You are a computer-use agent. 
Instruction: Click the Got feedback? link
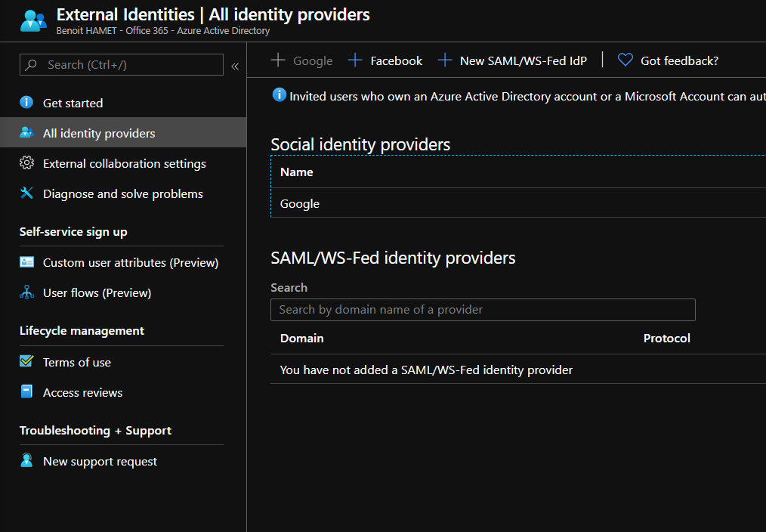[679, 60]
